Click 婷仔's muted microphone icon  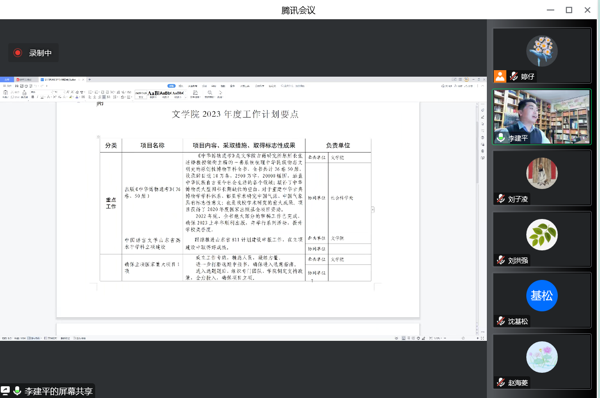pyautogui.click(x=514, y=77)
